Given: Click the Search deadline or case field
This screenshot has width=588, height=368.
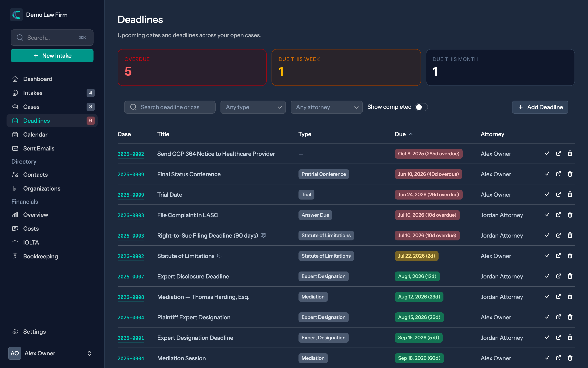Looking at the screenshot, I should click(x=170, y=107).
